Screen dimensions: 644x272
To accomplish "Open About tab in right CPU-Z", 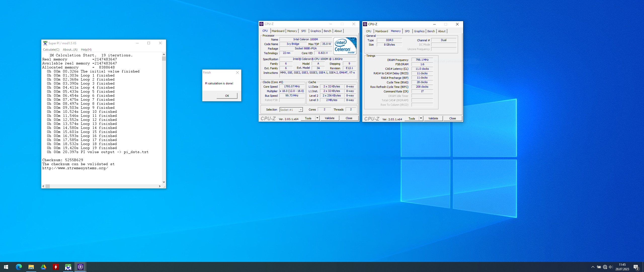I will pos(442,31).
